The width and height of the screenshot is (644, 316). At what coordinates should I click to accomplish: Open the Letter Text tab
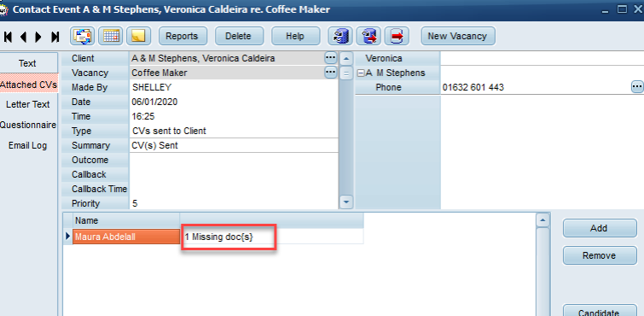27,104
